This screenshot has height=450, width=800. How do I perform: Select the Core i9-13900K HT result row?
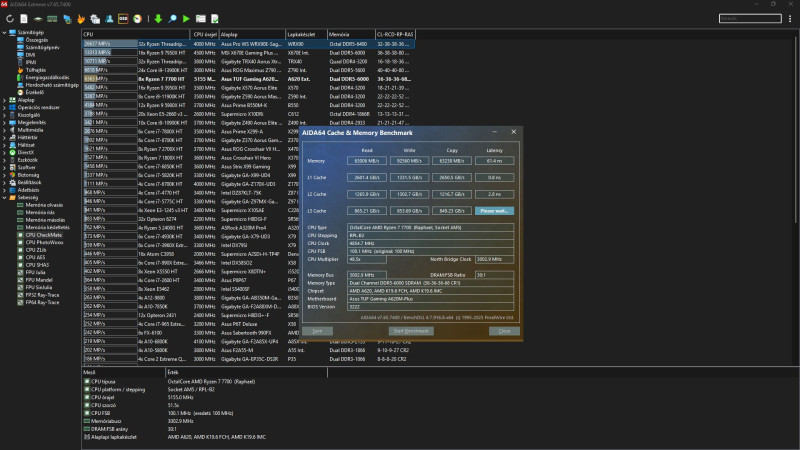tap(248, 70)
